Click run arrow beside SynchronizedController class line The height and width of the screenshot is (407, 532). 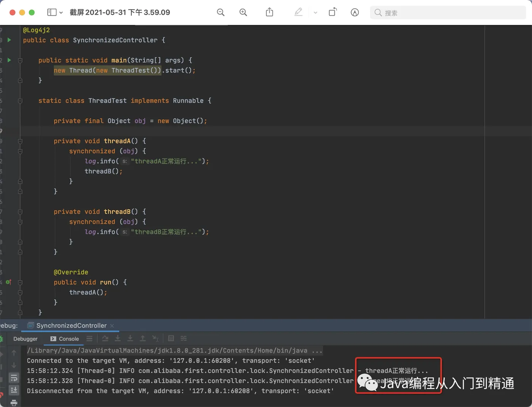[9, 40]
